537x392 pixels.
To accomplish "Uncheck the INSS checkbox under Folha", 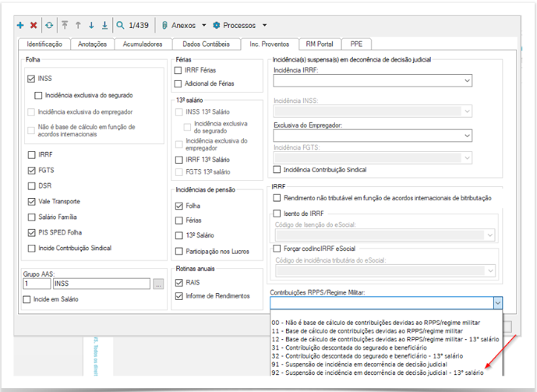I will coord(31,79).
